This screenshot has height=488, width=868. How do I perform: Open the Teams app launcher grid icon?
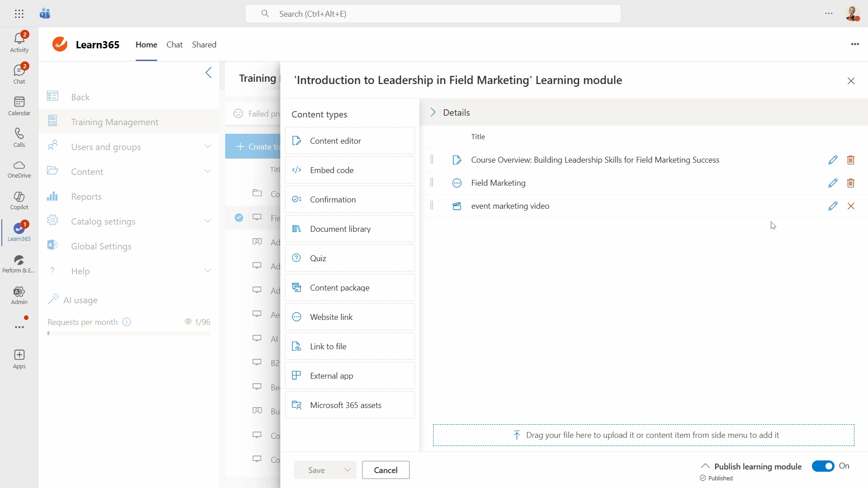(19, 14)
